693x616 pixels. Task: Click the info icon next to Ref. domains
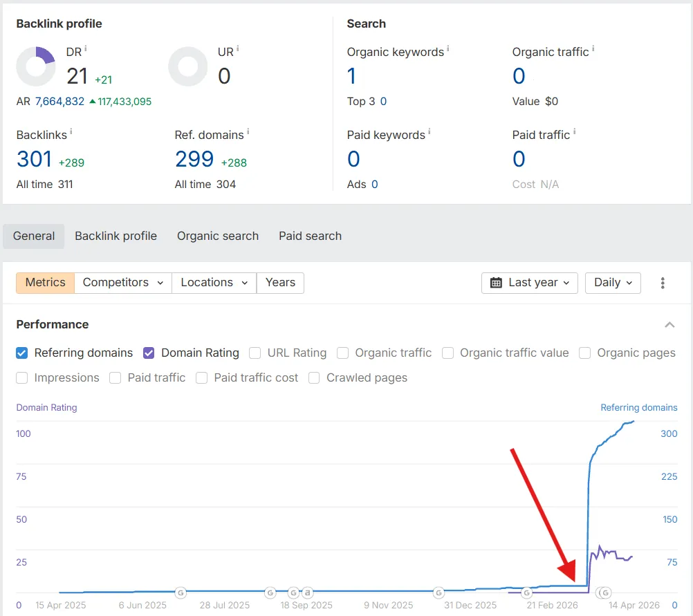[x=248, y=132]
